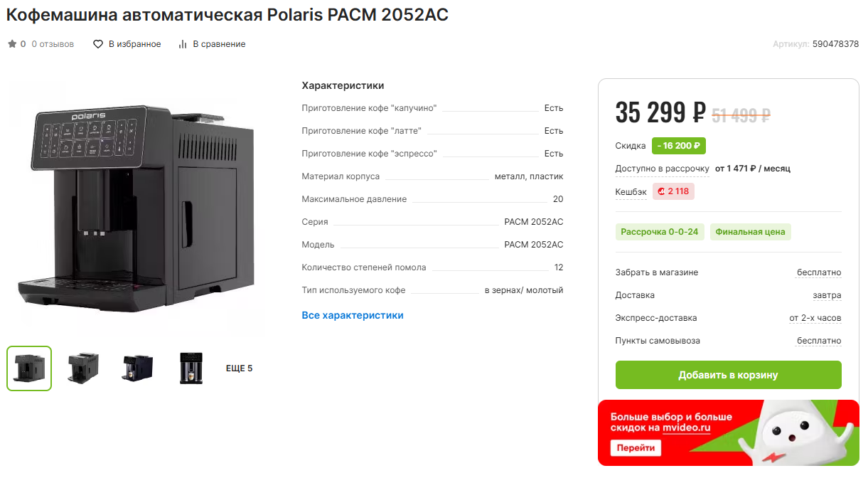The image size is (868, 478).
Task: Select the second product thumbnail
Action: tap(83, 368)
